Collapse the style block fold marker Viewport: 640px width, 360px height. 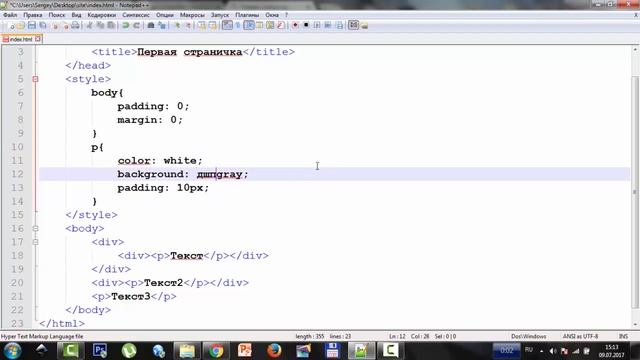pos(36,79)
